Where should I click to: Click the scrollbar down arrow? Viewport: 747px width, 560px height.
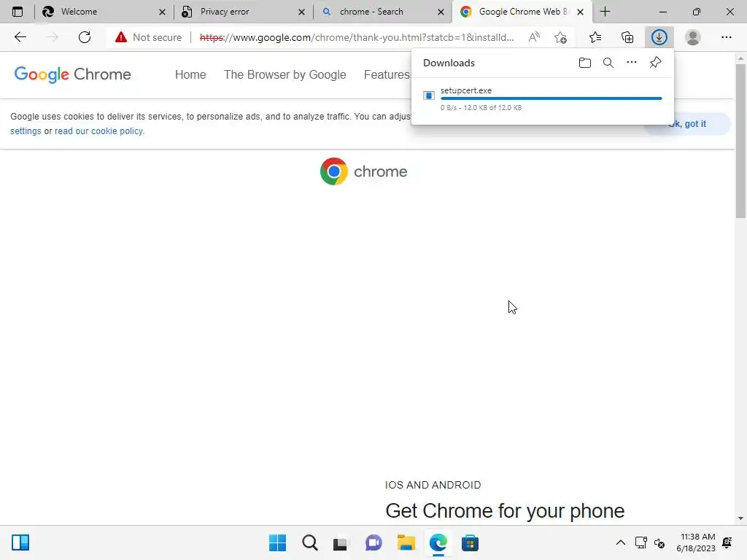coord(740,518)
